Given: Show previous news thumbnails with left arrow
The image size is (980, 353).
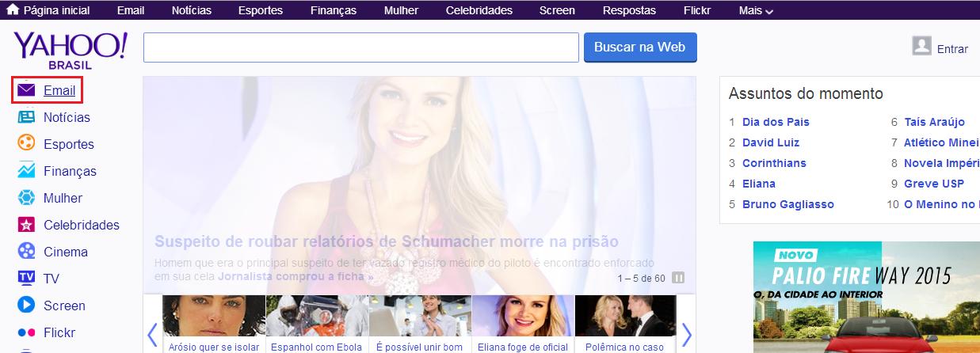Looking at the screenshot, I should point(151,335).
